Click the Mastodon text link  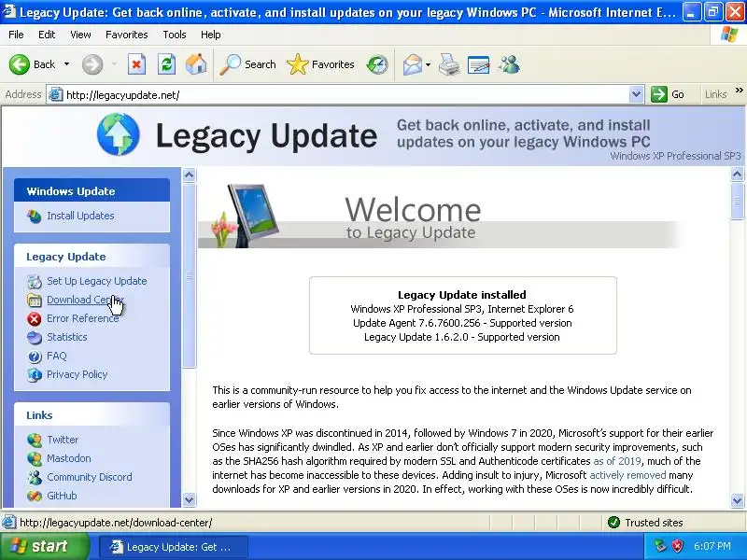69,458
